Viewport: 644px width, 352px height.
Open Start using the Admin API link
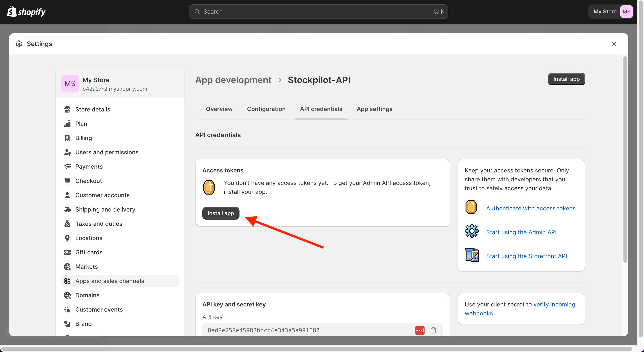(x=521, y=232)
